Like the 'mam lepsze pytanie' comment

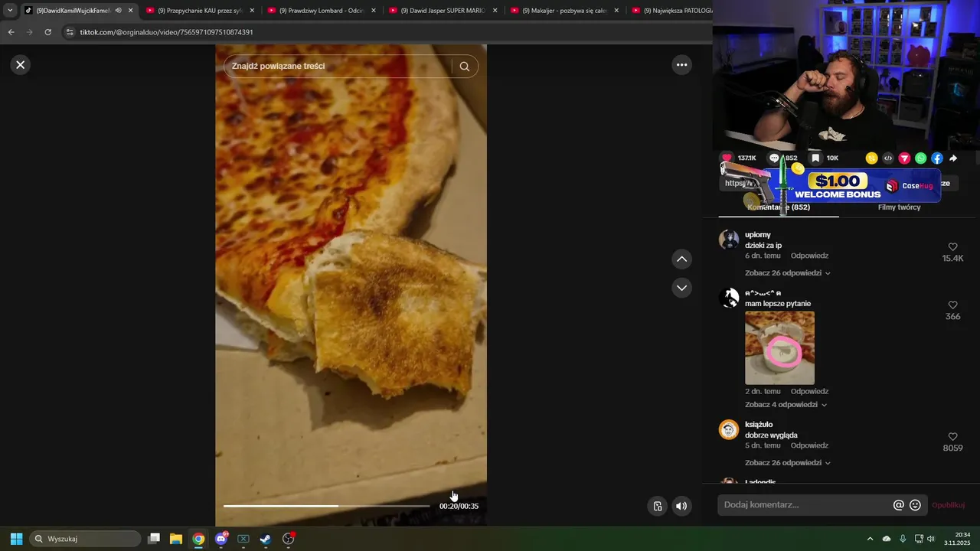coord(952,305)
